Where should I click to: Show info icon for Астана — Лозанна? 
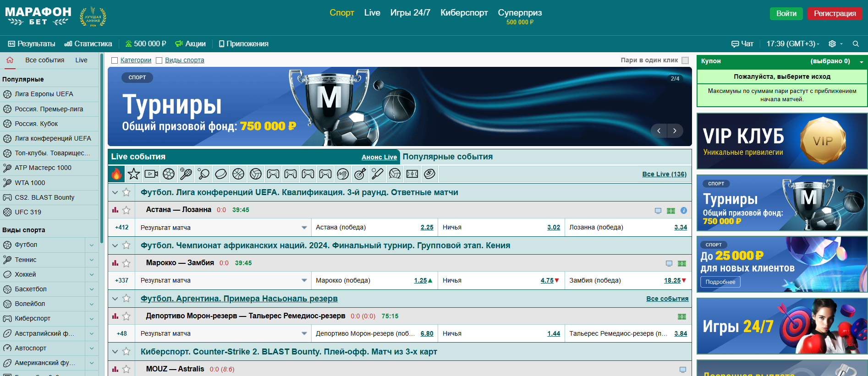pyautogui.click(x=684, y=211)
